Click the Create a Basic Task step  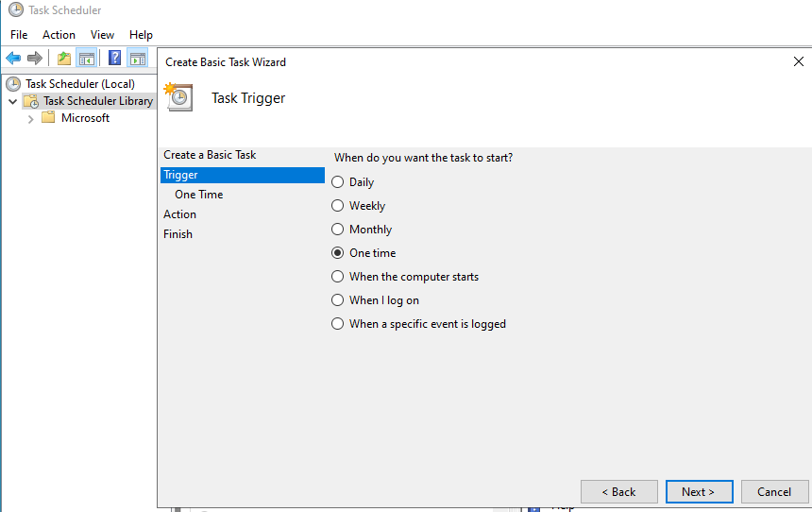tap(210, 155)
